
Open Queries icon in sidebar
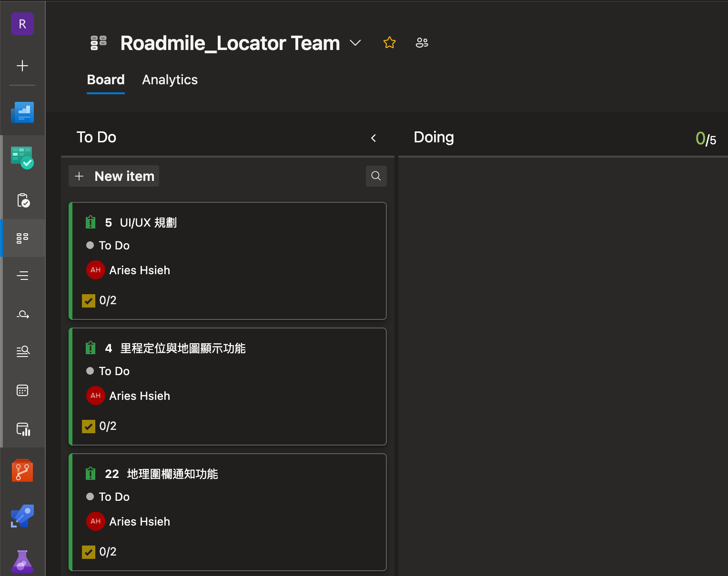22,351
